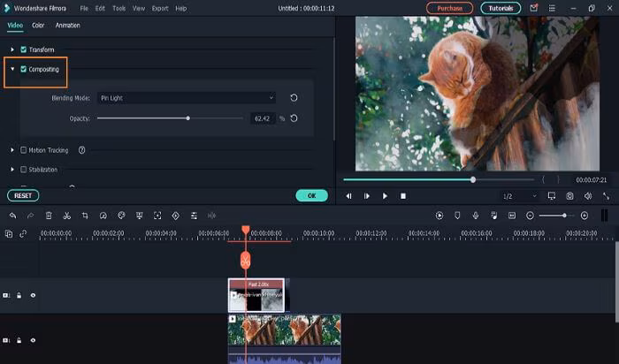Open the preview quality 1/2 dropdown
The image size is (619, 364).
pyautogui.click(x=519, y=196)
